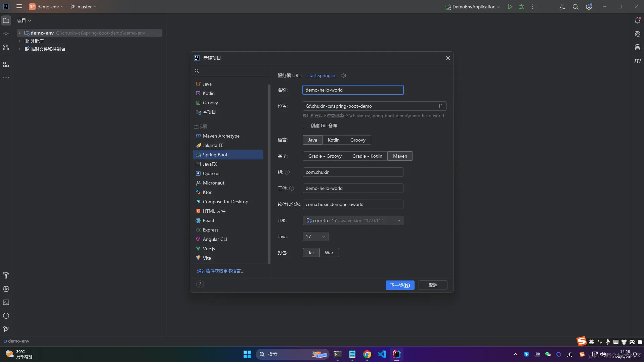The width and height of the screenshot is (644, 362).
Task: Click demo-env in the status bar
Action: [16, 341]
